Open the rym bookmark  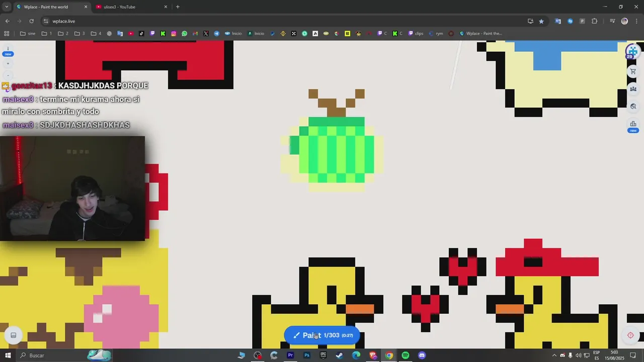click(x=436, y=34)
